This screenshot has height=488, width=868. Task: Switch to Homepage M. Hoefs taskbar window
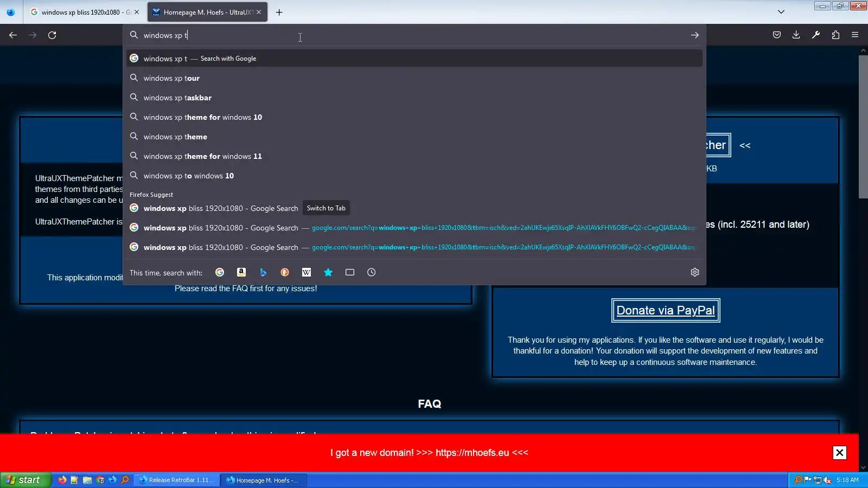[x=263, y=480]
